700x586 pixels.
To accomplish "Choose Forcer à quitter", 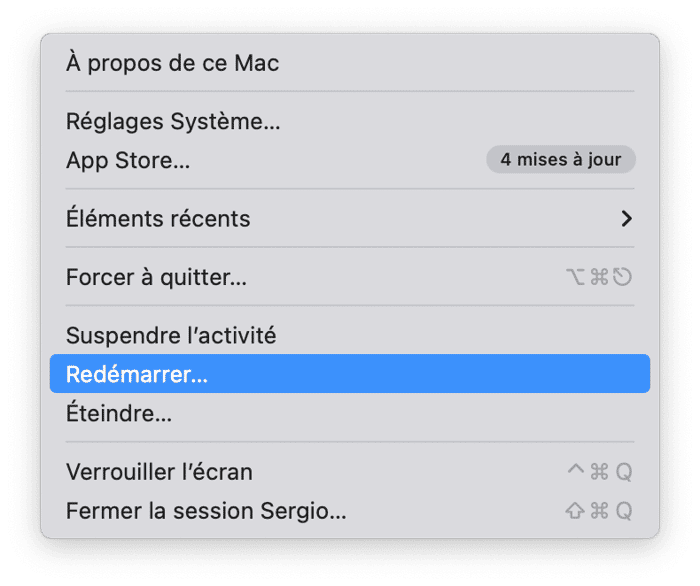I will pos(156,277).
